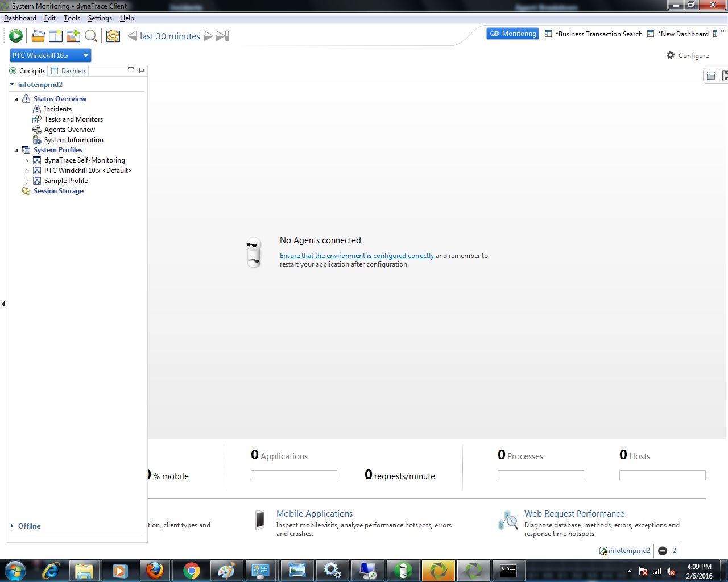Select dynaTrace Self-Monitoring tree item
The width and height of the screenshot is (728, 582).
click(85, 160)
